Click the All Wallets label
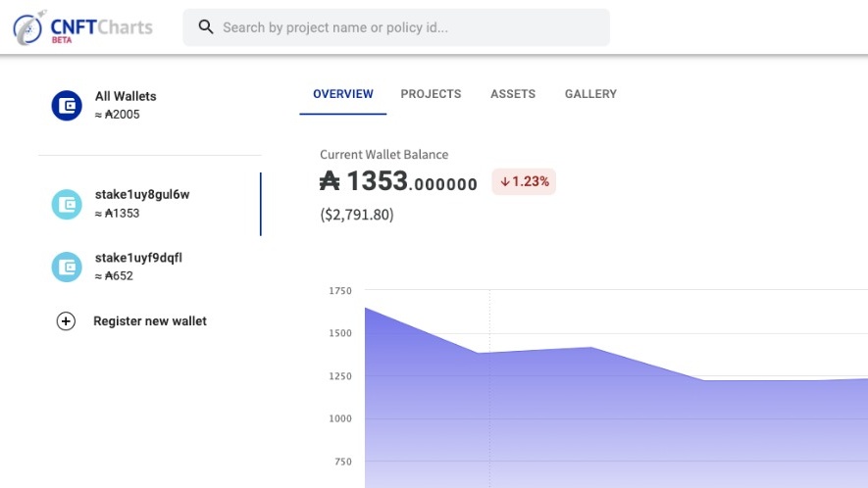The height and width of the screenshot is (488, 868). pyautogui.click(x=126, y=96)
